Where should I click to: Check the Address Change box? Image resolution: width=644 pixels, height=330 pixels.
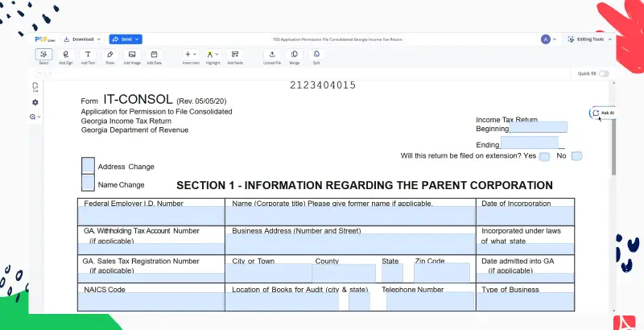pos(88,166)
